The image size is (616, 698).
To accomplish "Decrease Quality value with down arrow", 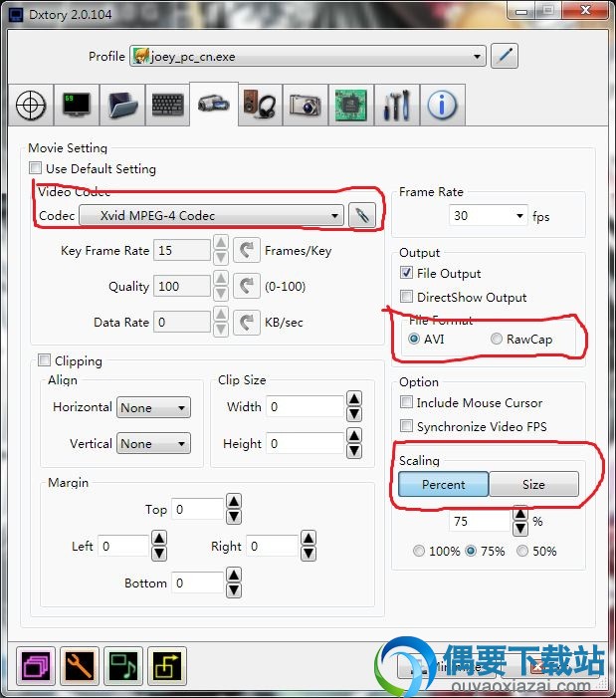I will tap(221, 294).
